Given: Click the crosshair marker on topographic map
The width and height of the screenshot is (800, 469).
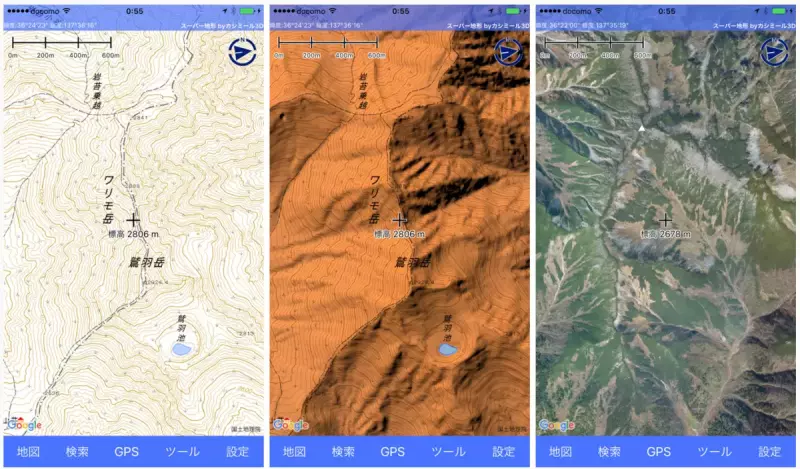Looking at the screenshot, I should (133, 220).
